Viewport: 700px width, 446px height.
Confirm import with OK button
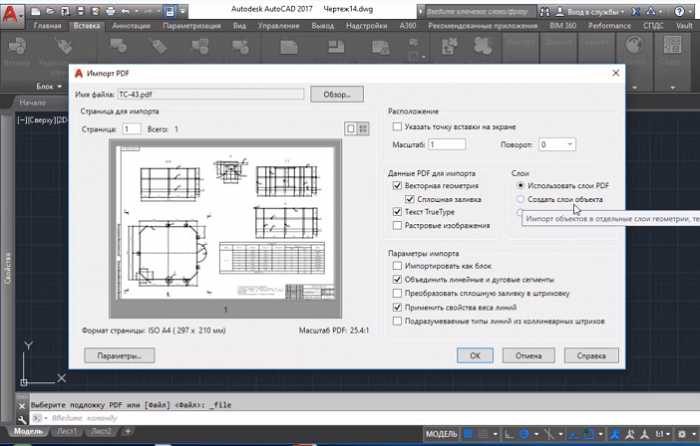tap(475, 356)
